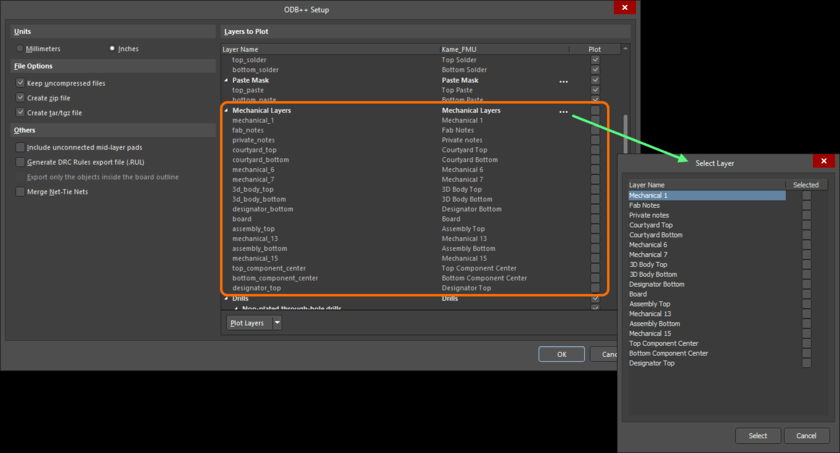The height and width of the screenshot is (453, 840).
Task: Click Select button in Select Layer dialog
Action: [758, 435]
